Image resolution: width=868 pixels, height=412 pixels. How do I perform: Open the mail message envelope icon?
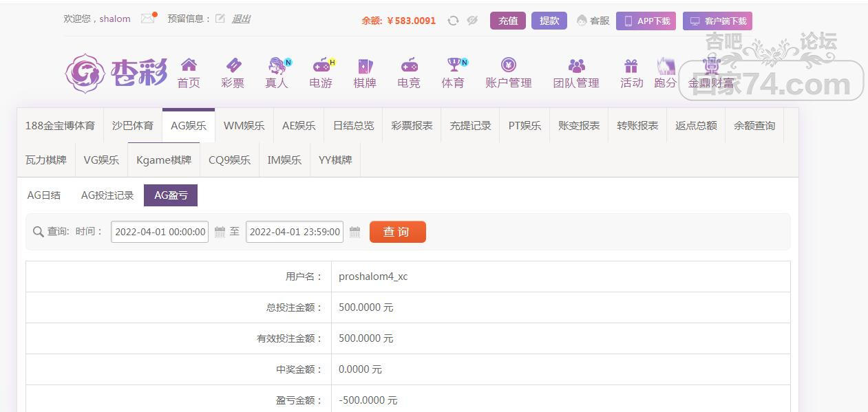point(147,19)
